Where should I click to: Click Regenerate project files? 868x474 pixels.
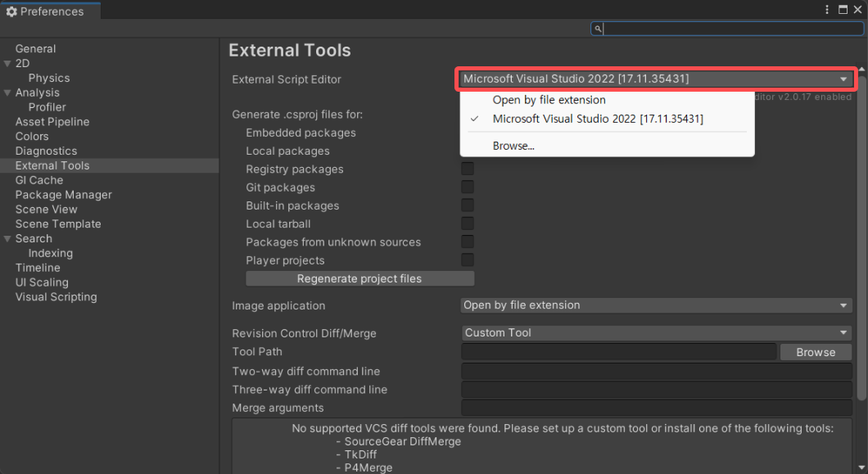click(x=359, y=278)
